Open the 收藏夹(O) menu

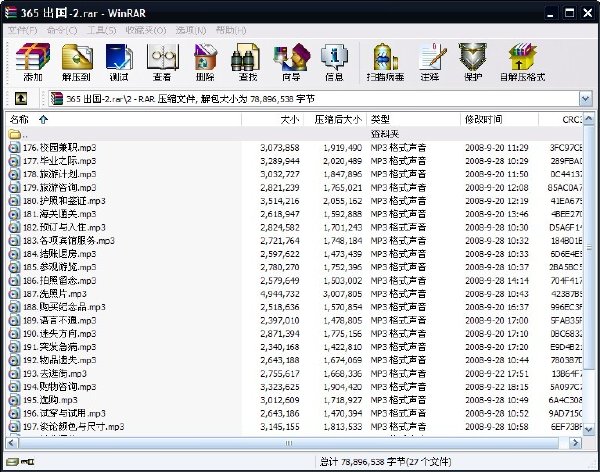click(146, 30)
